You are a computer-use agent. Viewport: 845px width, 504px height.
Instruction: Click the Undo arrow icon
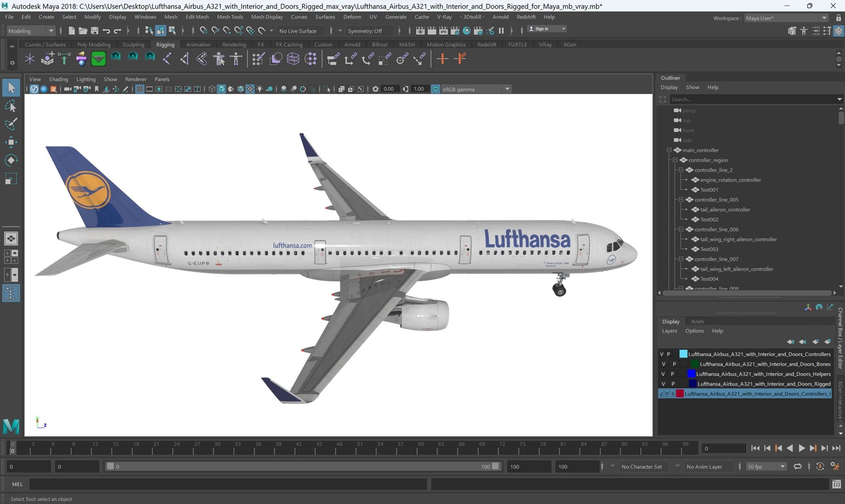point(106,31)
